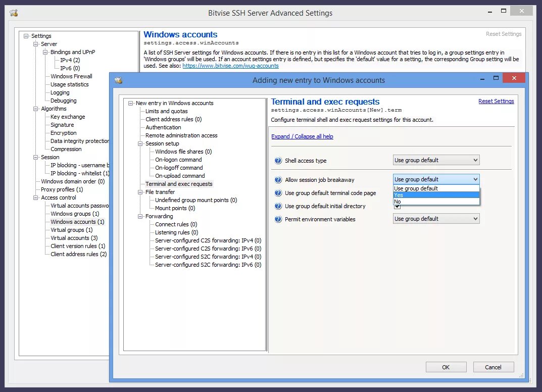
Task: Select Server-configured C2S forwarding: IPv6 (0)
Action: [x=208, y=249]
